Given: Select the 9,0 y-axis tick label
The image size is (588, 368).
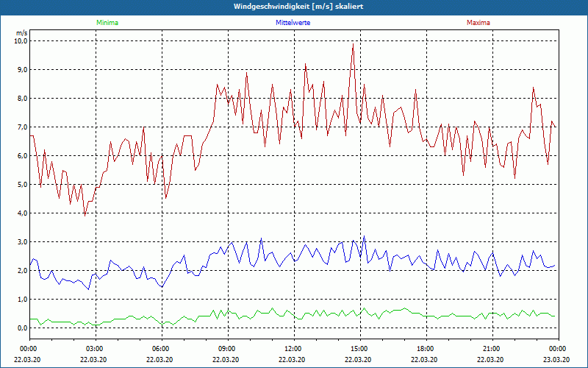Looking at the screenshot, I should point(21,70).
